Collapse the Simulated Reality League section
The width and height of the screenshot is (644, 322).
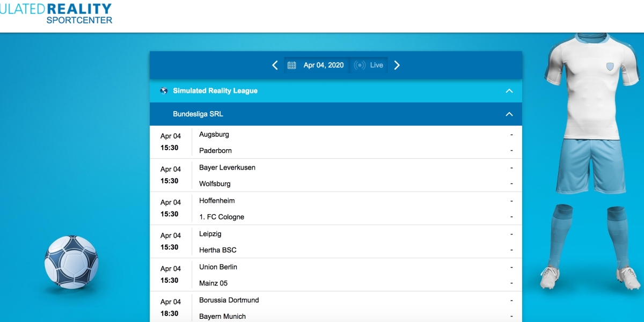click(509, 91)
